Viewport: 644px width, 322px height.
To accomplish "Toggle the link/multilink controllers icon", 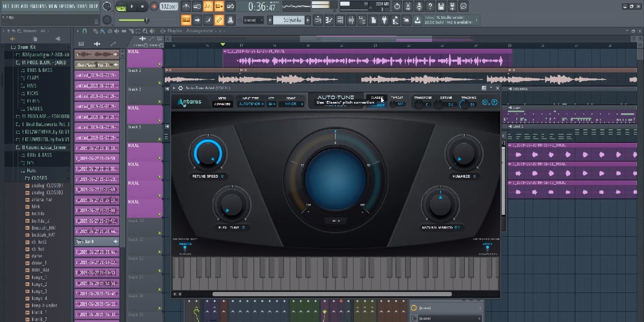I will 219,20.
